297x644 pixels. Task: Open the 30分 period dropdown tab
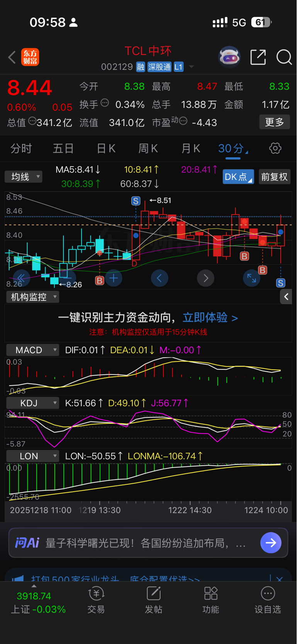233,149
